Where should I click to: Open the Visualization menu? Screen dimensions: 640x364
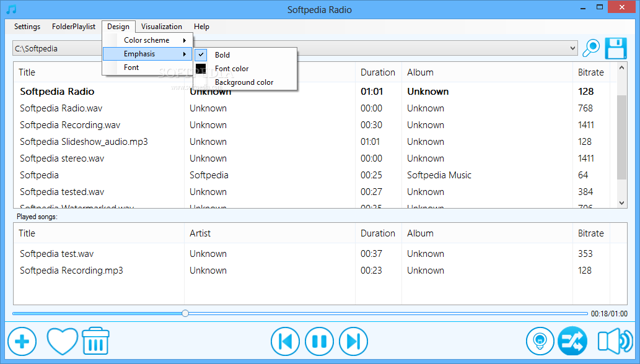[x=162, y=27]
